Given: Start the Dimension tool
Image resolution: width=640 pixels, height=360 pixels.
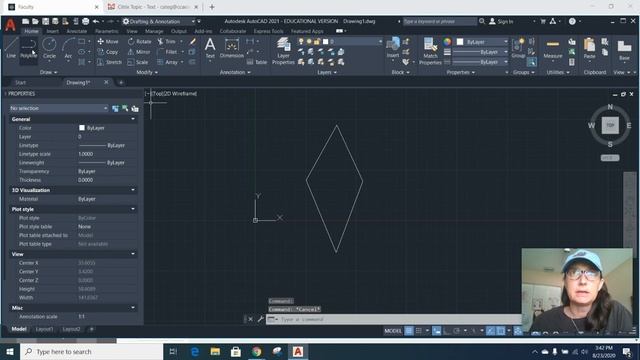Looking at the screenshot, I should point(232,48).
